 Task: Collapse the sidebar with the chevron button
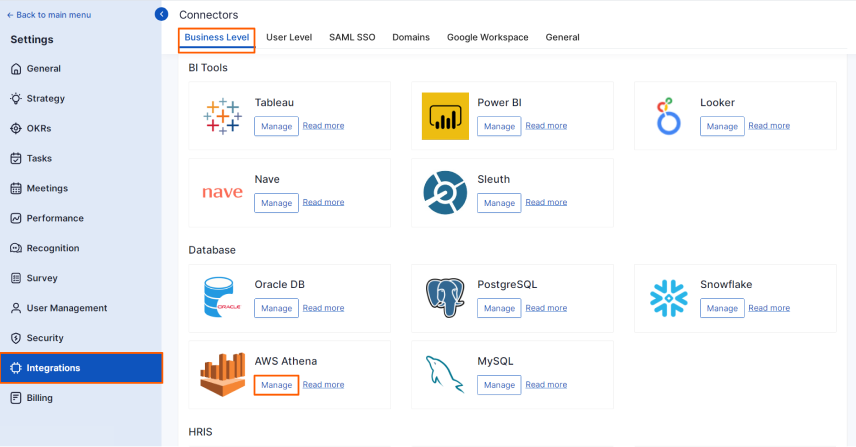pos(161,14)
